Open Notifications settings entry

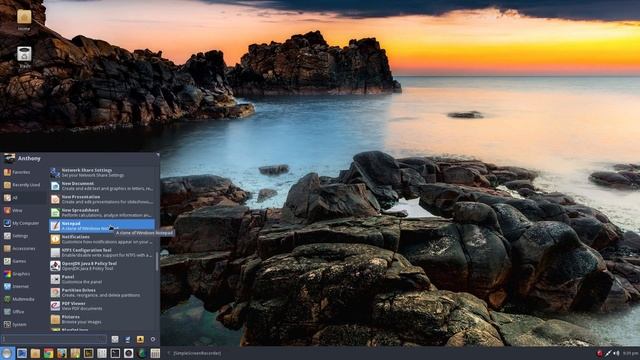coord(102,239)
